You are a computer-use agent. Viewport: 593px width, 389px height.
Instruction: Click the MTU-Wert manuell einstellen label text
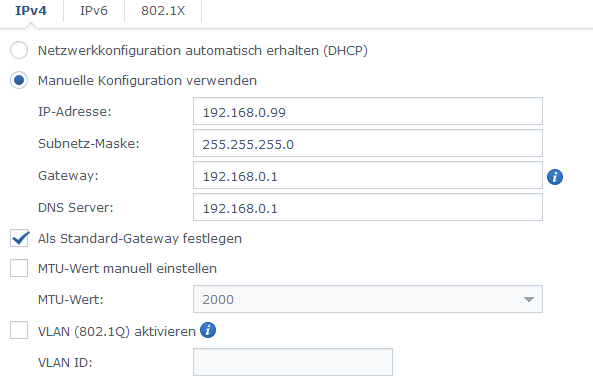pyautogui.click(x=127, y=268)
